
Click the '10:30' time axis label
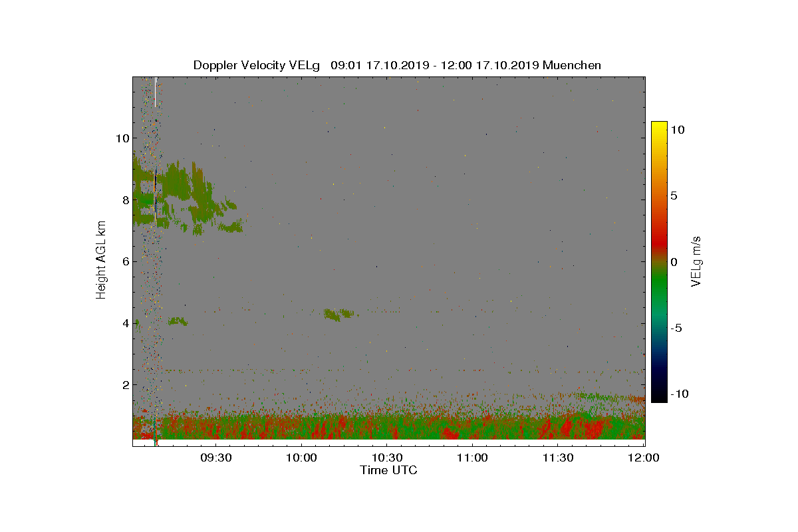click(387, 458)
